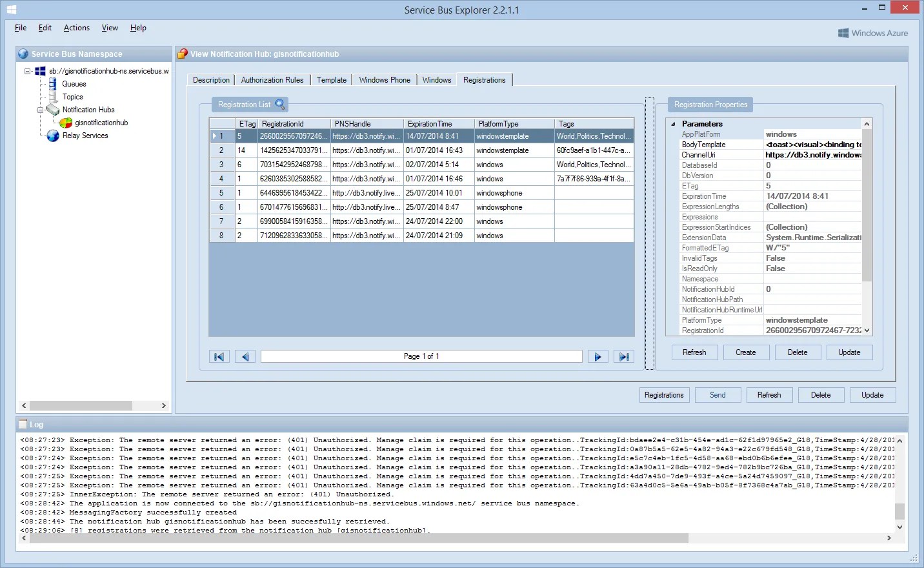924x568 pixels.
Task: Switch to the Template tab
Action: [x=332, y=80]
